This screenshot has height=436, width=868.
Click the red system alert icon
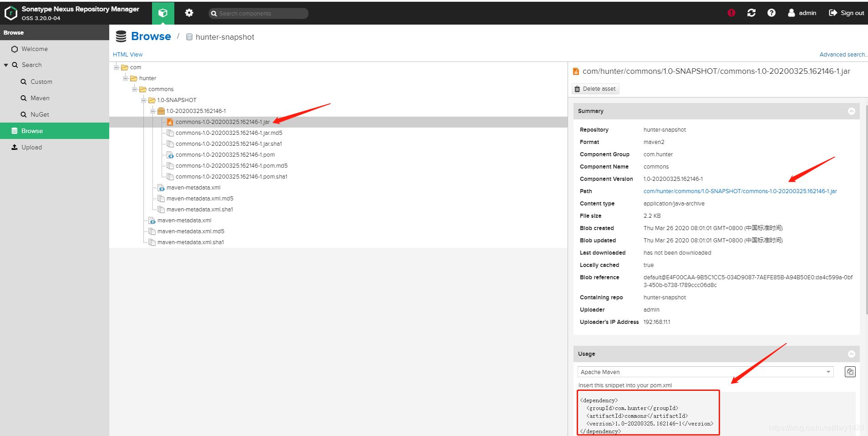point(731,13)
